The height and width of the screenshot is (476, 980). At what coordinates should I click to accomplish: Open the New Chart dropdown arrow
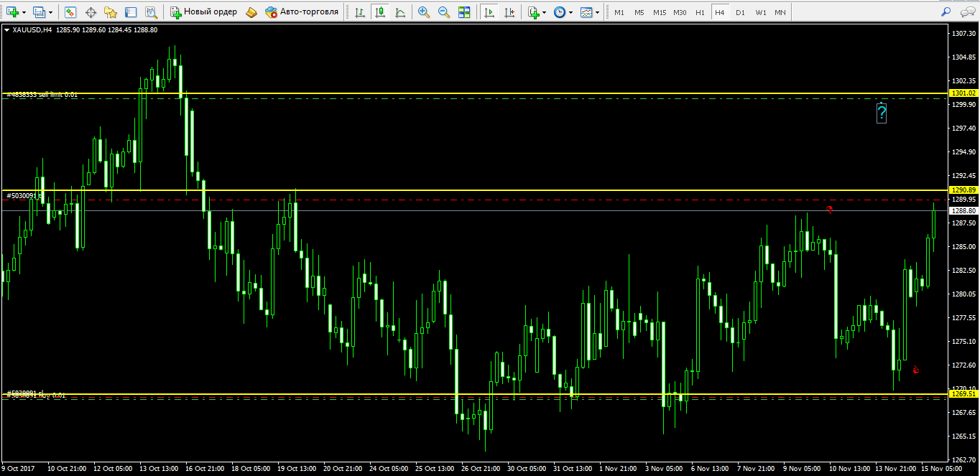24,12
